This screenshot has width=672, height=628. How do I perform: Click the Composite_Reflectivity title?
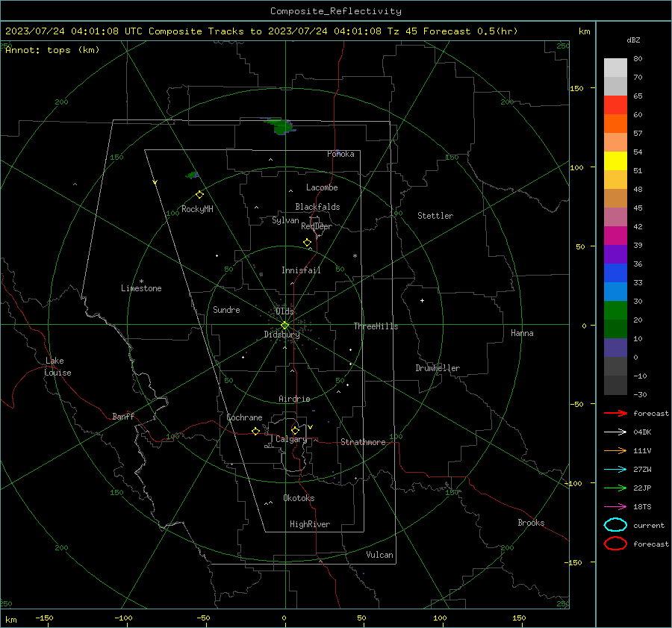click(x=335, y=11)
